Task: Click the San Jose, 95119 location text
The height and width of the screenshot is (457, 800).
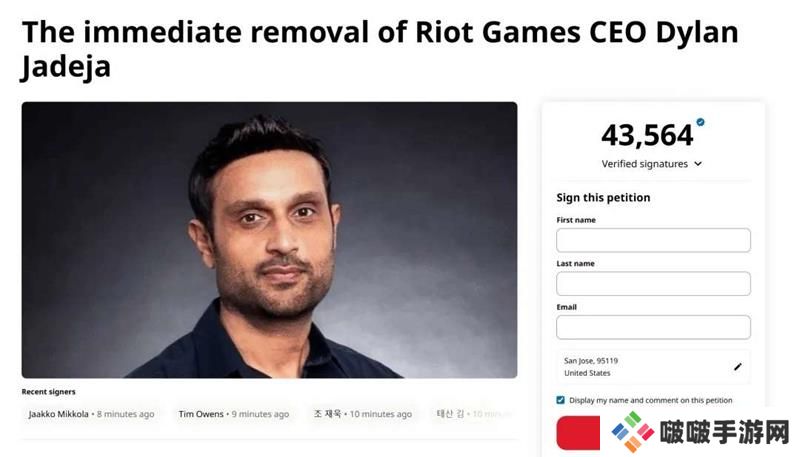Action: (590, 361)
